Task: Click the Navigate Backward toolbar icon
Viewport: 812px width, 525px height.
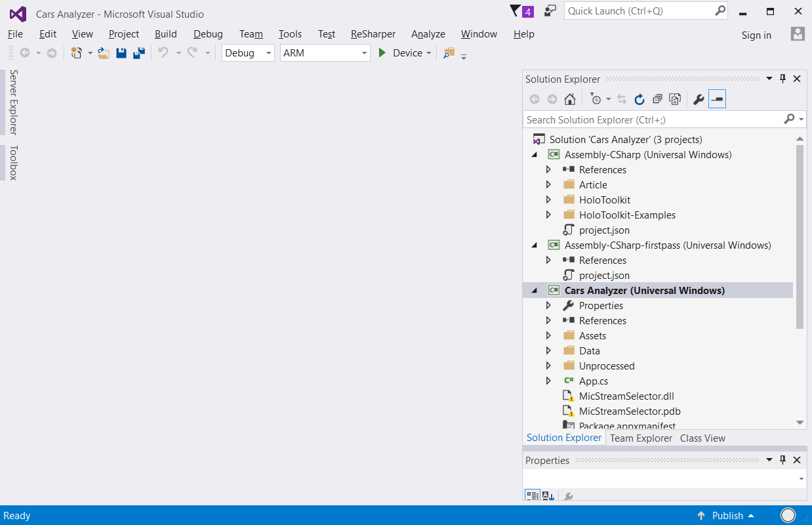Action: coord(25,53)
